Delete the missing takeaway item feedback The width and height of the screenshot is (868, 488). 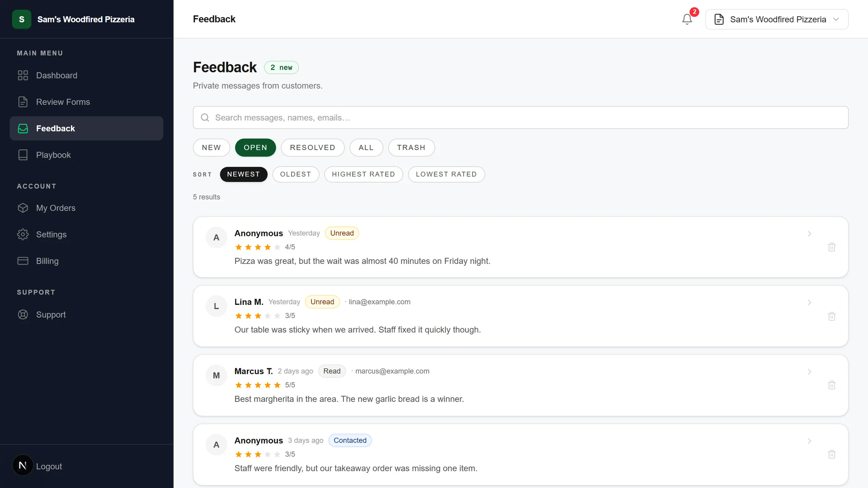831,454
